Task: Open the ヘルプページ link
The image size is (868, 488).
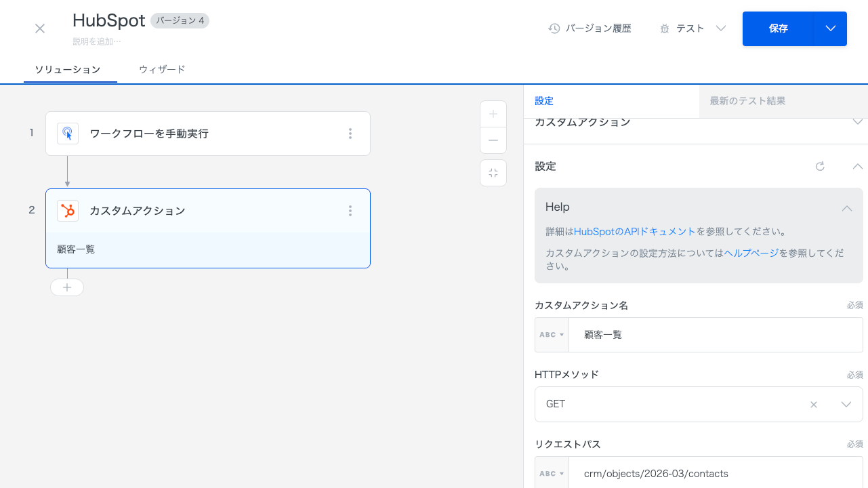Action: (751, 253)
